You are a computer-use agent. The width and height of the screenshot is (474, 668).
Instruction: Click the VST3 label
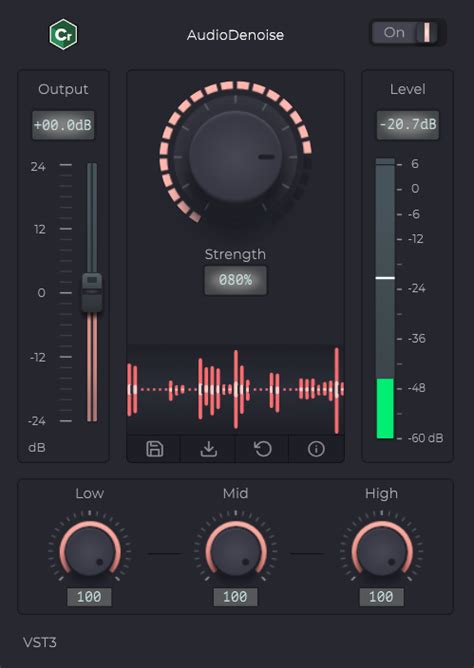click(40, 642)
